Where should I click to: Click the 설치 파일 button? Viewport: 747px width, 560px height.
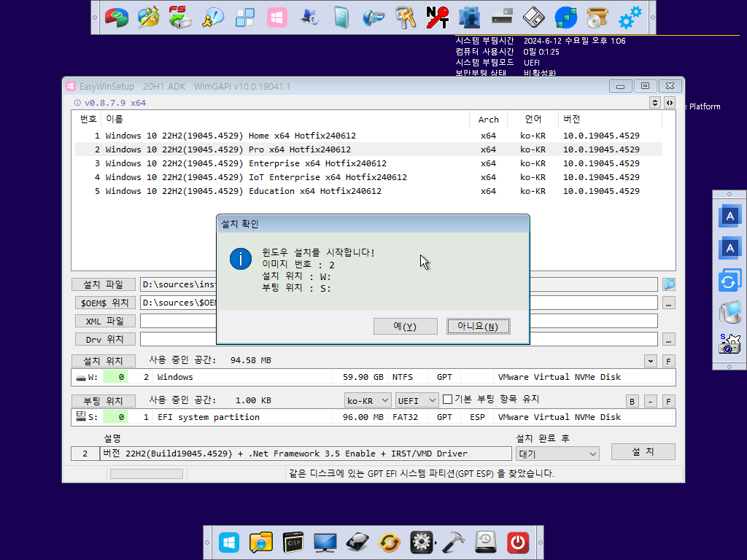104,284
